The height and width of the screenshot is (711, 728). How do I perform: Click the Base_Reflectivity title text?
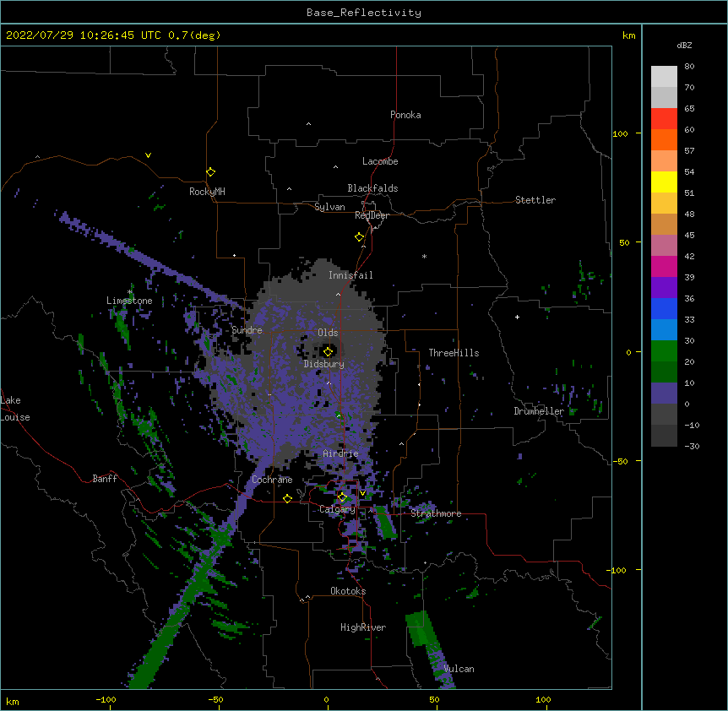tap(364, 13)
